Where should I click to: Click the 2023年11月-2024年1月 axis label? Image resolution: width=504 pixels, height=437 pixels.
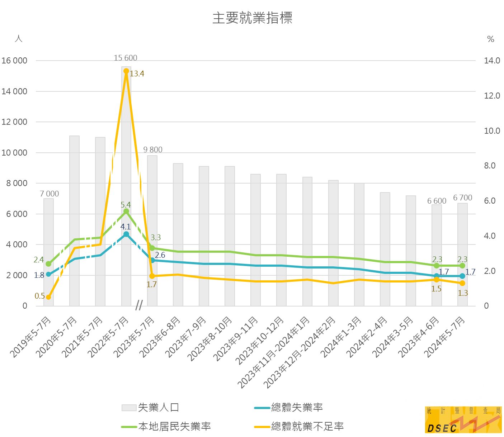[274, 353]
